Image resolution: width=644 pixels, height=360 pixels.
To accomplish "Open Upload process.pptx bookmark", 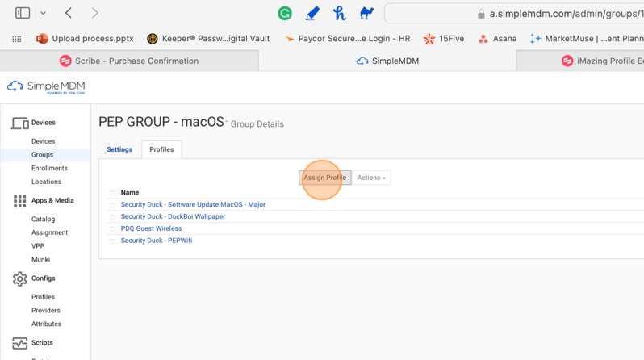I will pos(85,38).
